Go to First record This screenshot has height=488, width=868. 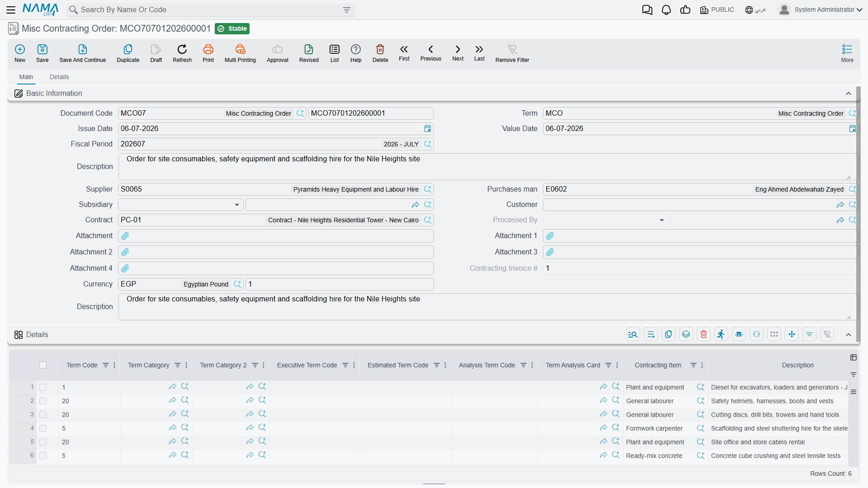tap(404, 52)
